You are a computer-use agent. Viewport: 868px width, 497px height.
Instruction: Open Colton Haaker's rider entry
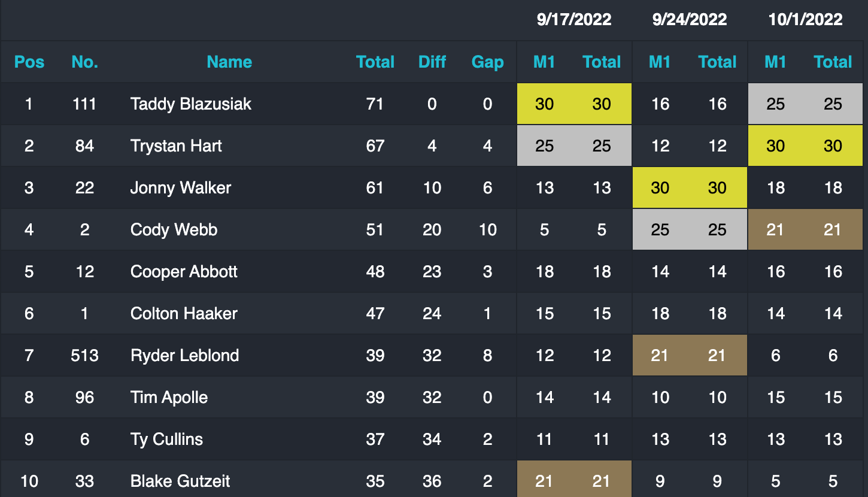click(184, 313)
